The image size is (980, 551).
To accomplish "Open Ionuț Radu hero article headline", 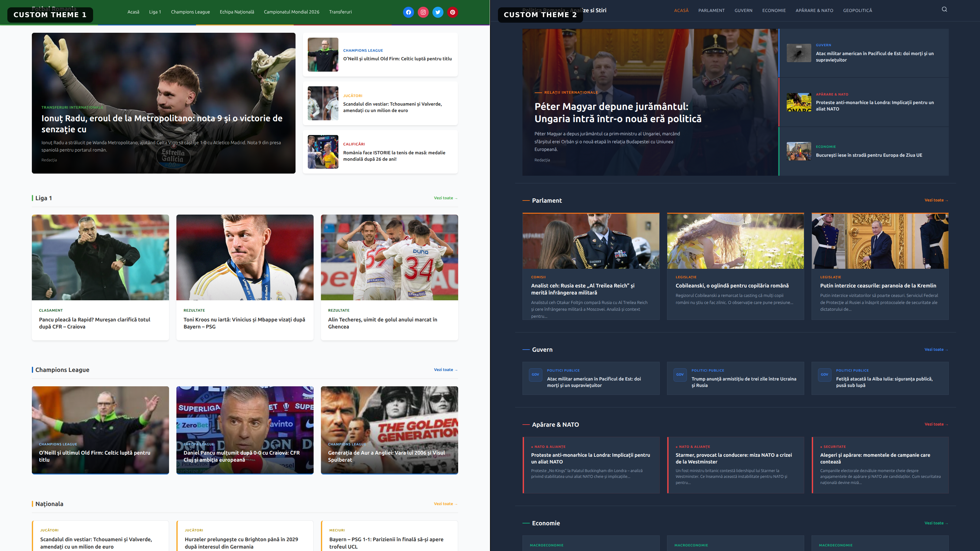I will coord(162,124).
